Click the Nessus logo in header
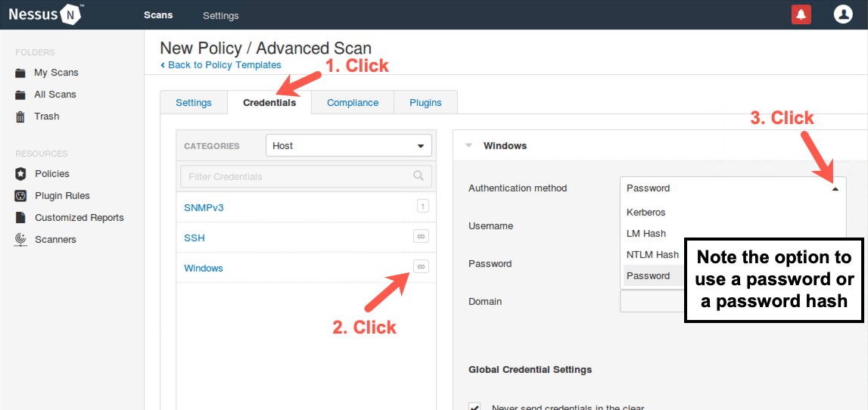The width and height of the screenshot is (868, 410). coord(45,14)
